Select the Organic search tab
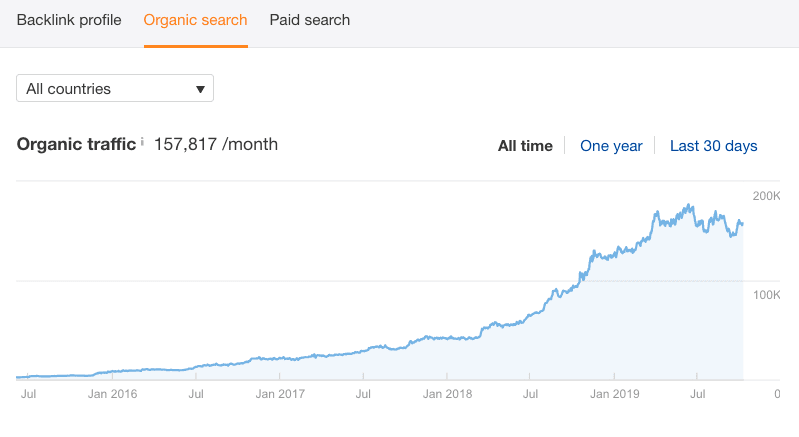Viewport: 799px width, 437px height. [x=195, y=20]
